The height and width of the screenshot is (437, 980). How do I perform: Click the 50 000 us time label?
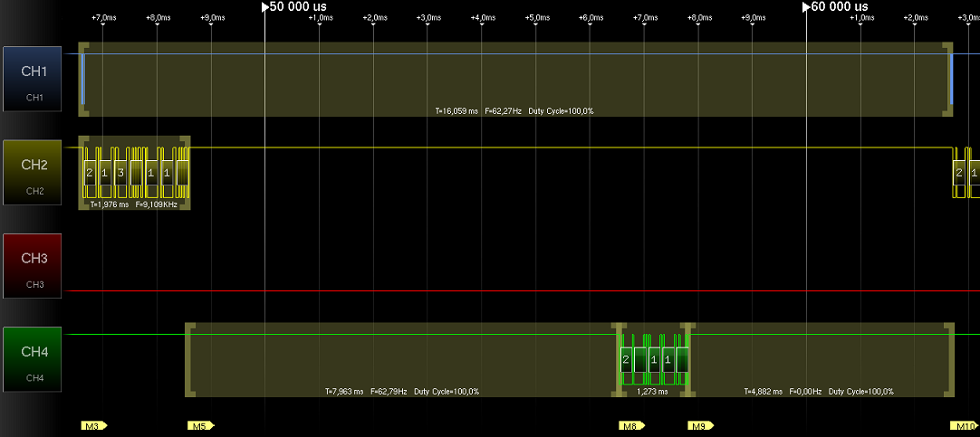293,6
